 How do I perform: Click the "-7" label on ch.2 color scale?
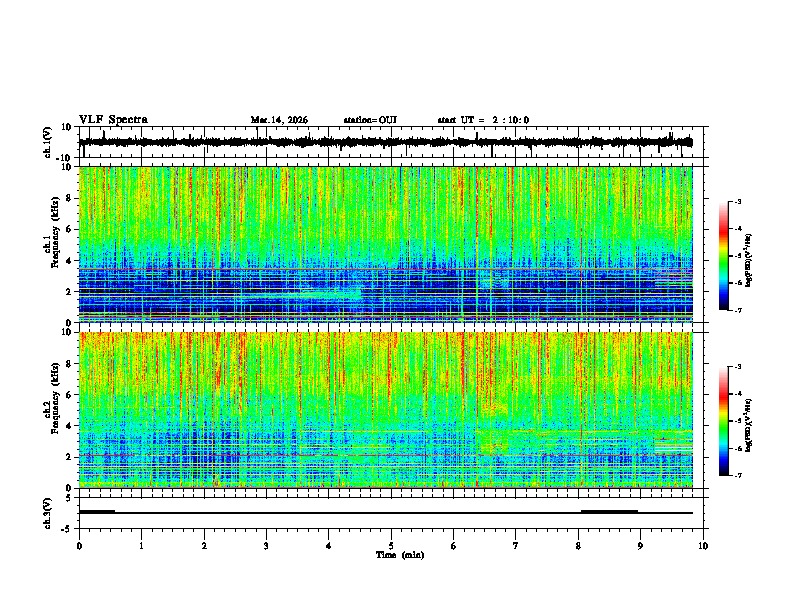point(737,475)
